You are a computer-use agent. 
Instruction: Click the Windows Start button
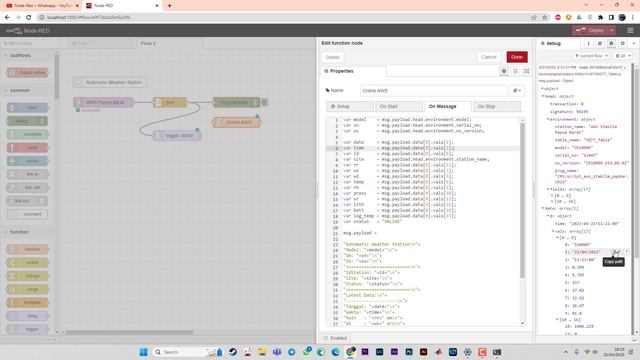(143, 352)
